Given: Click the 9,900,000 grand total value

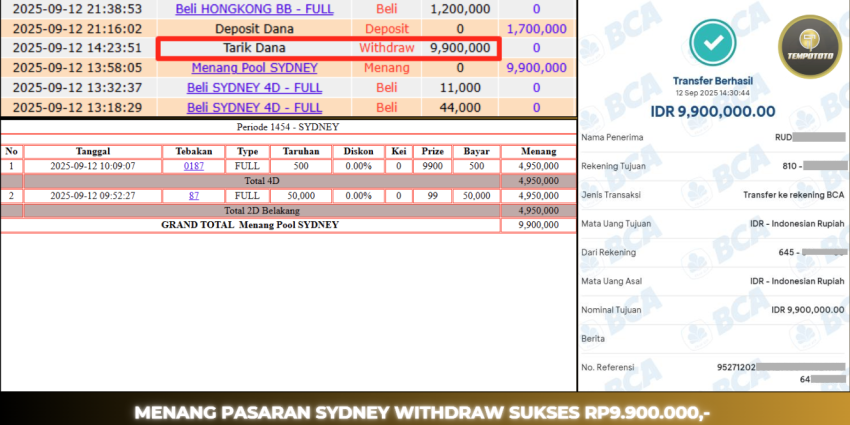Looking at the screenshot, I should click(x=538, y=226).
